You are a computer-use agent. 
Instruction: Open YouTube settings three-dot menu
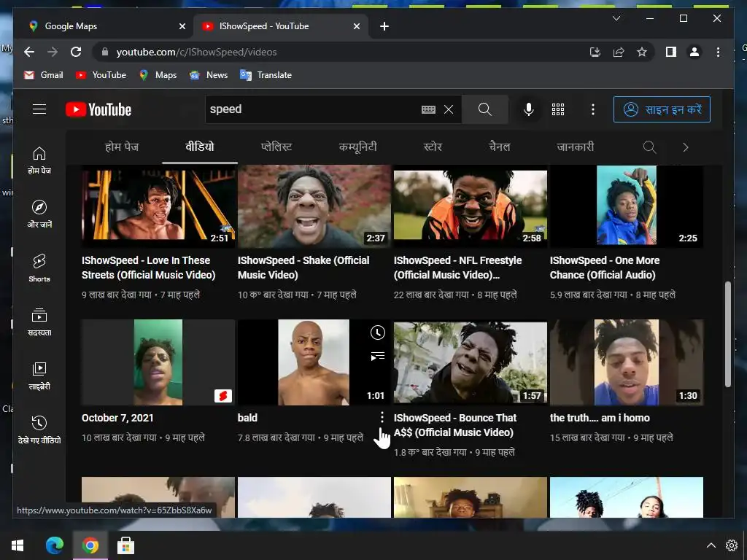coord(592,109)
